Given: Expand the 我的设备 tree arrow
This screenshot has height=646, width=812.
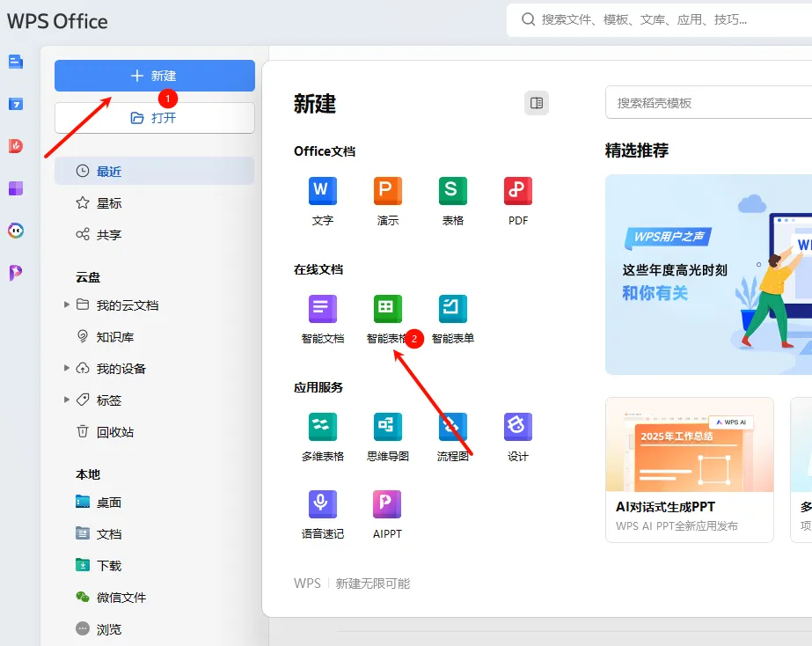Looking at the screenshot, I should (x=66, y=368).
